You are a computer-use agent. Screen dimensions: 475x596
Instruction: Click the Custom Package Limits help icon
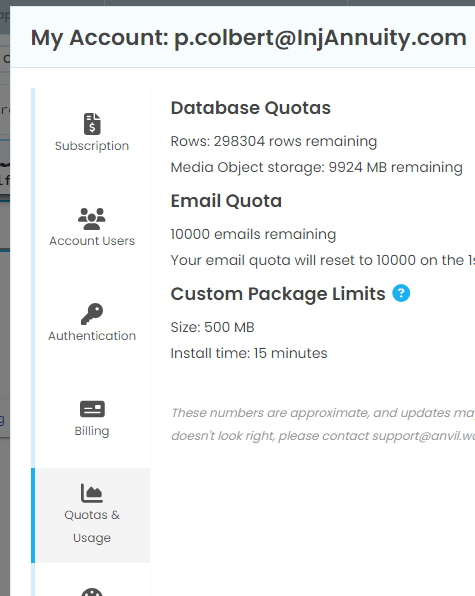(x=401, y=293)
